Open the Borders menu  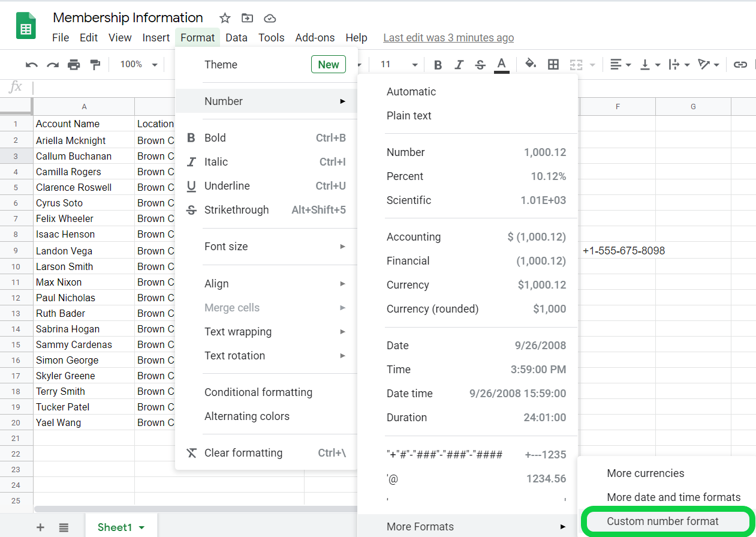click(553, 64)
